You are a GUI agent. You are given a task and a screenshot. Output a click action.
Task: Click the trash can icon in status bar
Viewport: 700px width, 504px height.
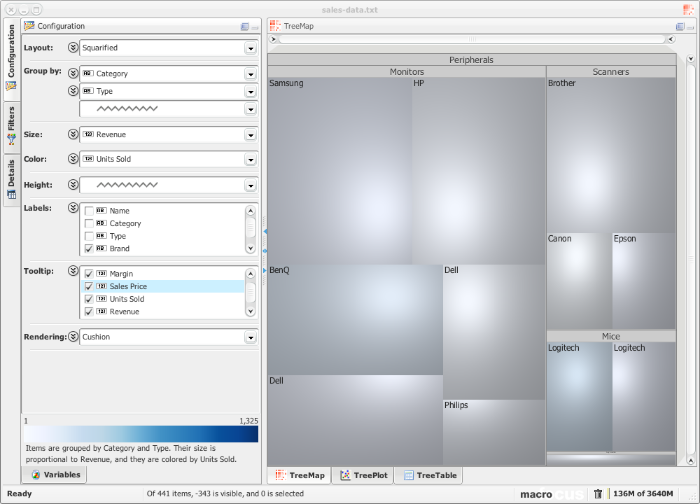(598, 493)
